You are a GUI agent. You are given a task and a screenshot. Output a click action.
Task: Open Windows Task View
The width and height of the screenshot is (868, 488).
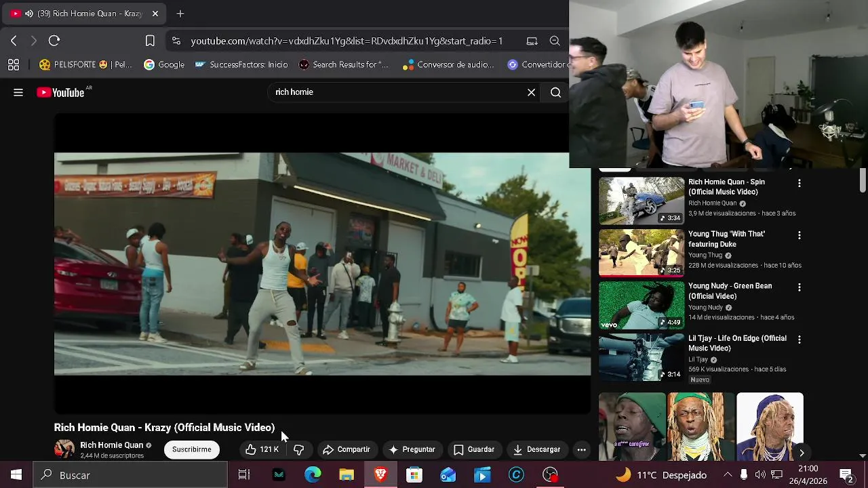point(244,475)
